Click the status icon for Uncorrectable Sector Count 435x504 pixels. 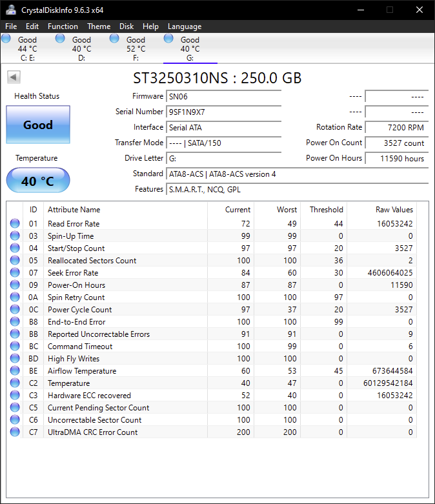(x=15, y=419)
